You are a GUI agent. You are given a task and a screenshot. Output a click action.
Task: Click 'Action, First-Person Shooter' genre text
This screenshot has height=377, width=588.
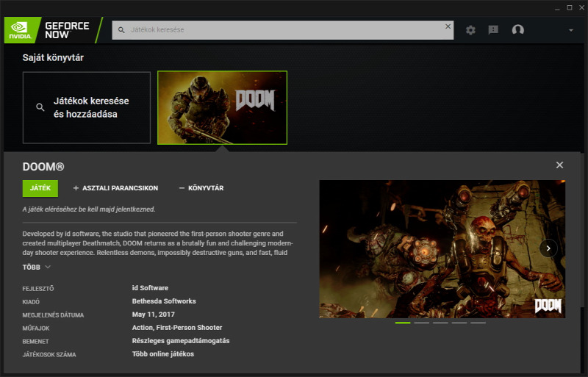(x=177, y=328)
